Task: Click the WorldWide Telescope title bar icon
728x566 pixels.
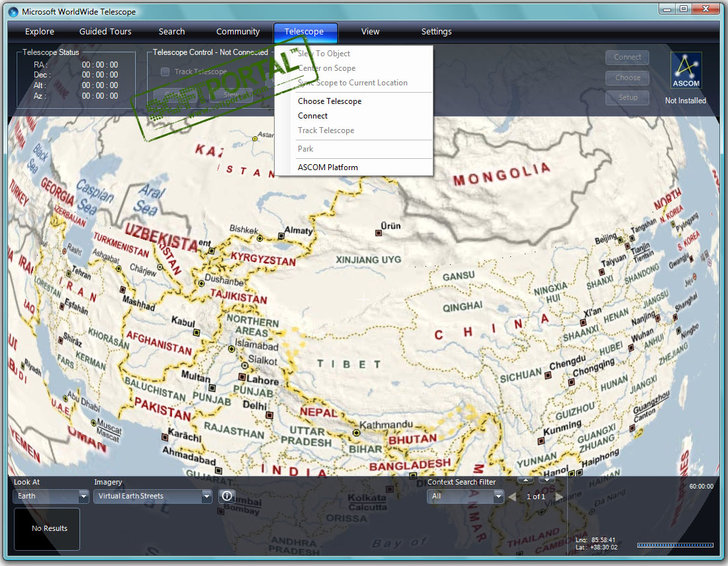Action: (13, 12)
